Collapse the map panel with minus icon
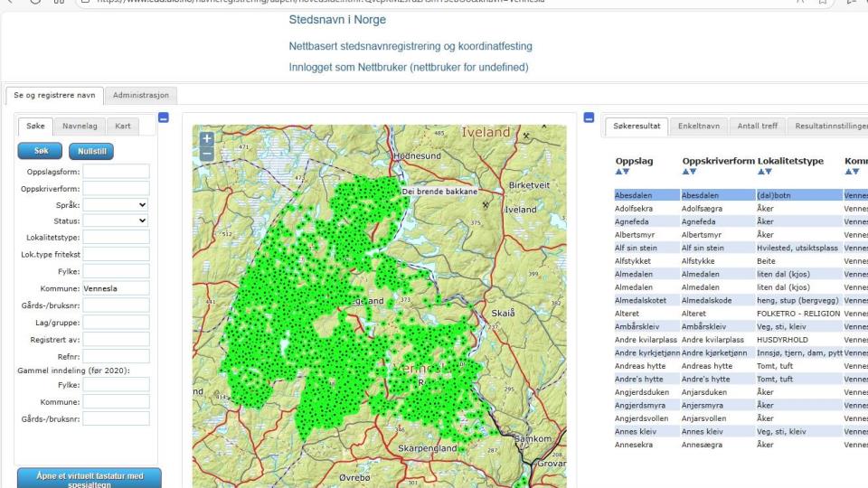Viewport: 868px width, 488px height. pos(589,117)
